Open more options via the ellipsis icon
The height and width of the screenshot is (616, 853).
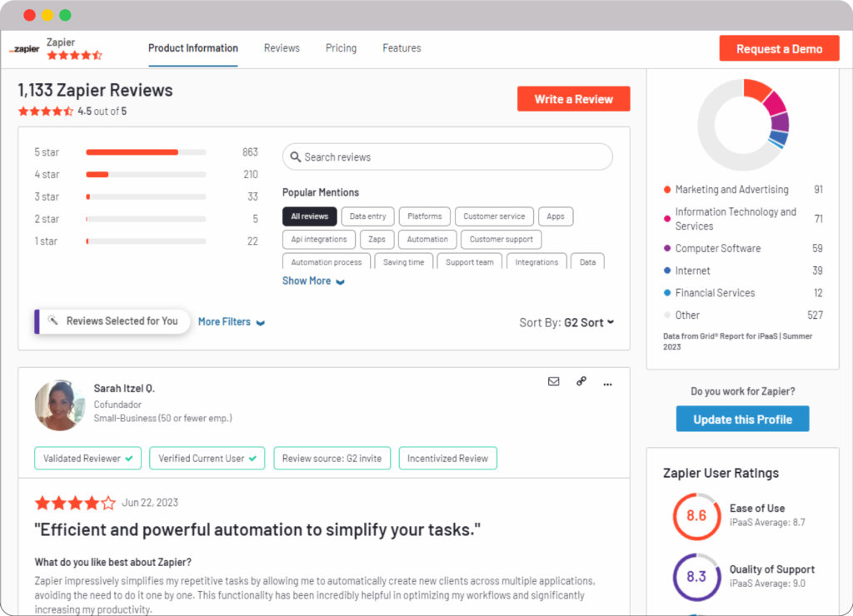coord(607,384)
